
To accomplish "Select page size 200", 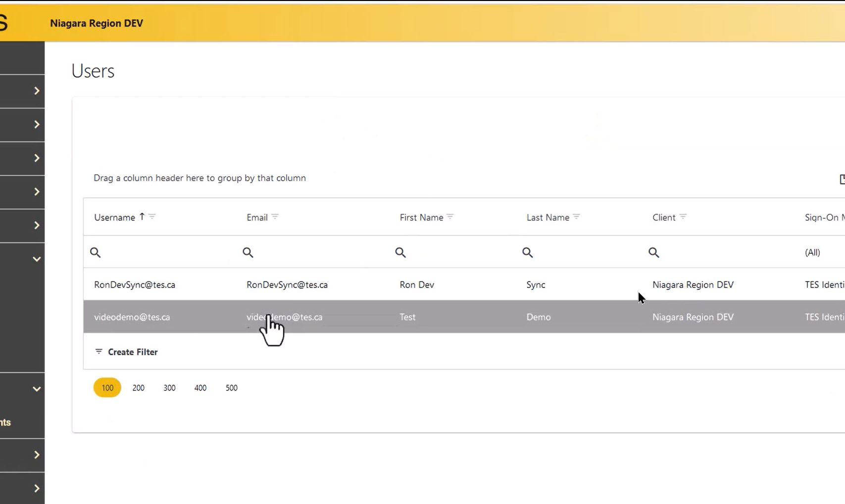I will click(x=139, y=388).
